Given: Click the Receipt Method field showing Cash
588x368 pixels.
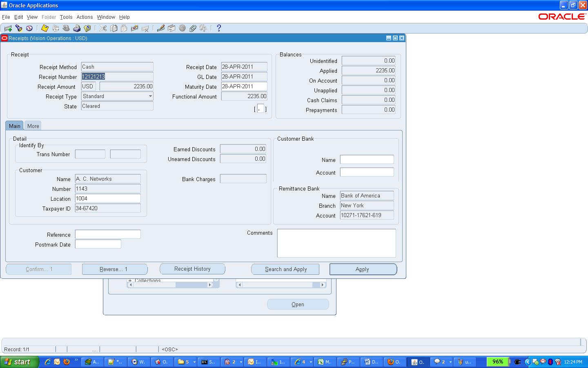Looking at the screenshot, I should (117, 67).
